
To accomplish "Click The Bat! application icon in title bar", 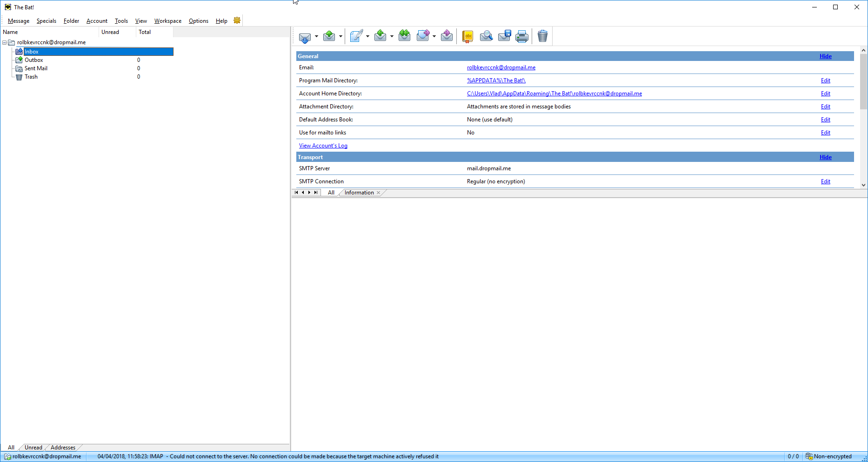I will (x=8, y=7).
